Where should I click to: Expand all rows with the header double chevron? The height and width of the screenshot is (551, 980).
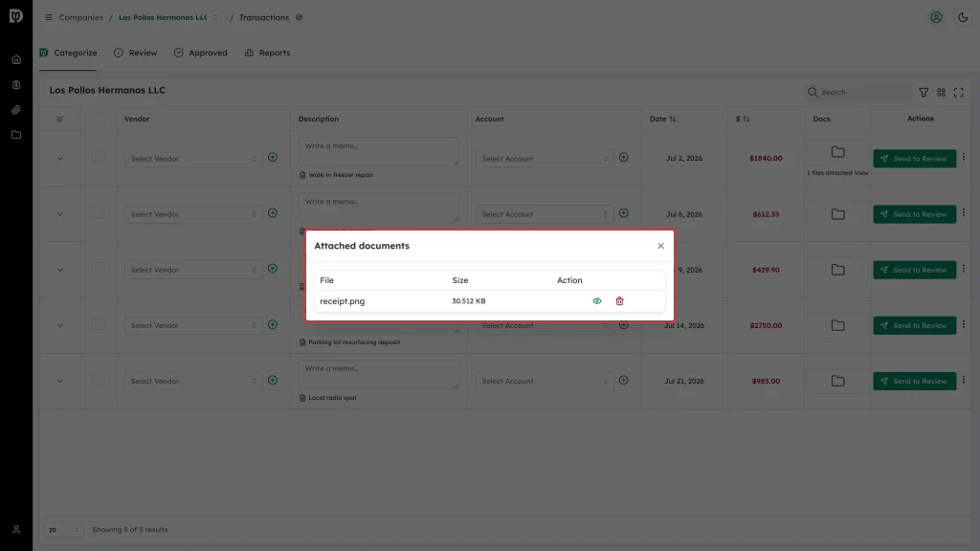[60, 119]
